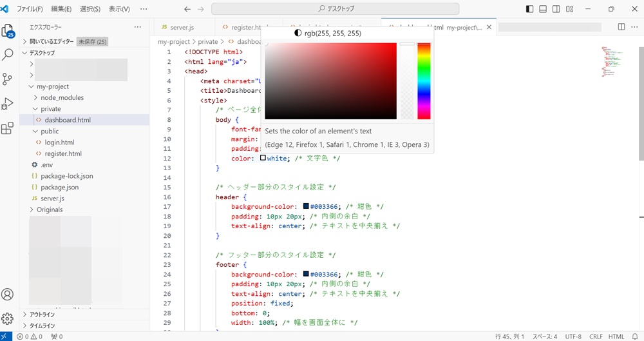Click the #003366 swatch on line 24
Viewport: 644px width, 341px height.
(x=306, y=274)
